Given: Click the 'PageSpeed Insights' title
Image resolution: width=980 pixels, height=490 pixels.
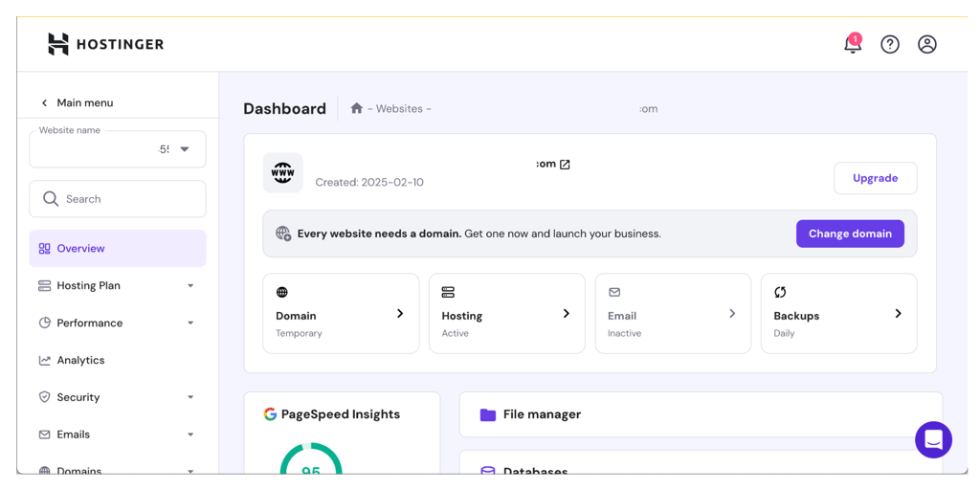Looking at the screenshot, I should [x=341, y=414].
